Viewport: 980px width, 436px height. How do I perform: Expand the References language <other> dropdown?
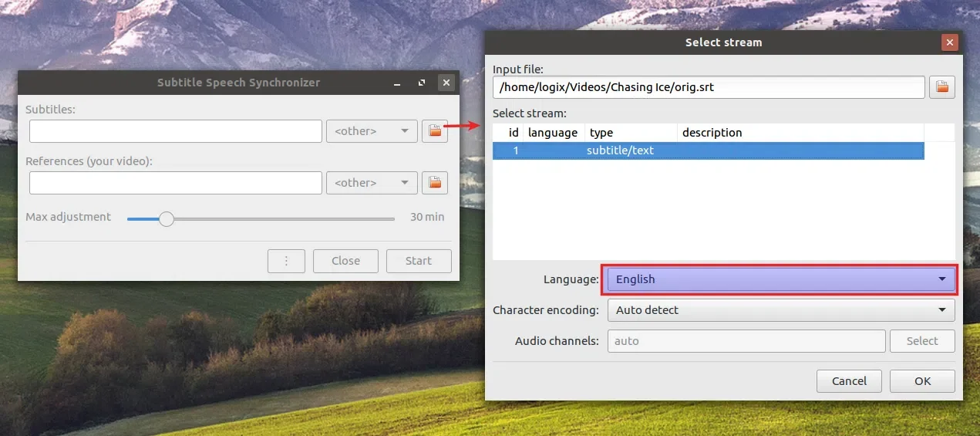[372, 183]
